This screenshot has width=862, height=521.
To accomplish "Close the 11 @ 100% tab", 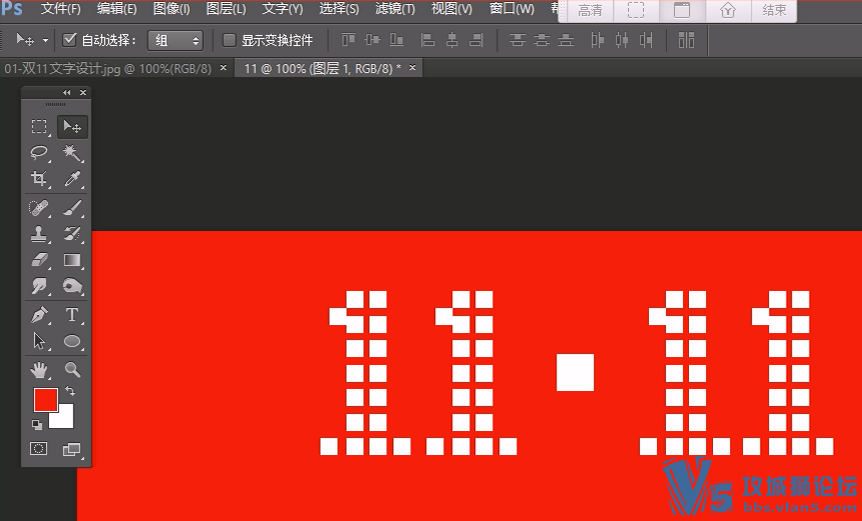I will [x=412, y=68].
